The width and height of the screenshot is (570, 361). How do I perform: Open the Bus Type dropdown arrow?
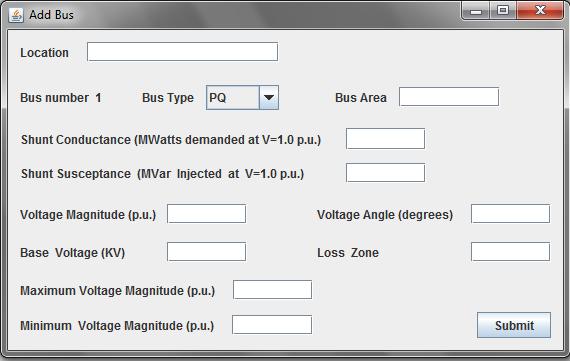(x=269, y=97)
